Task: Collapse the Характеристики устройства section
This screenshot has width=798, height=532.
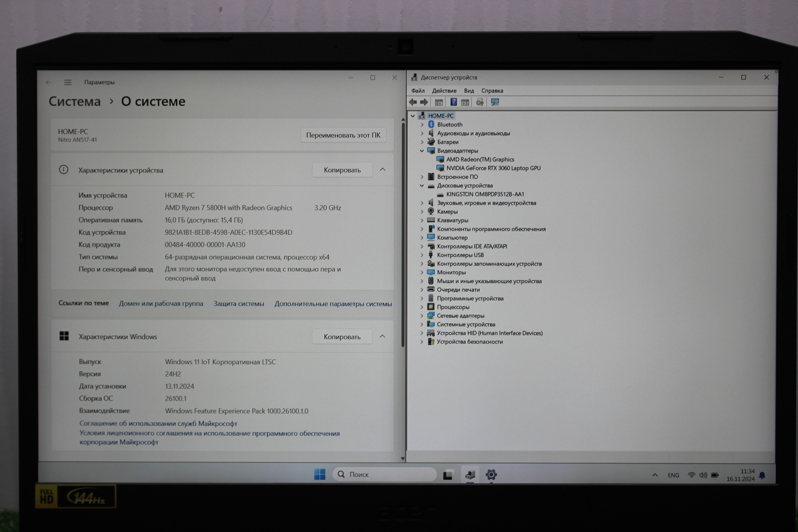Action: pos(382,170)
